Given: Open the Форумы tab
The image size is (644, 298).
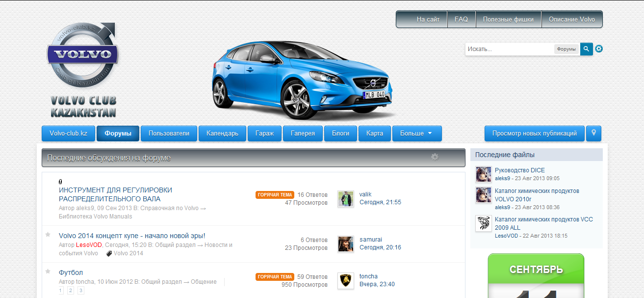Looking at the screenshot, I should 118,134.
